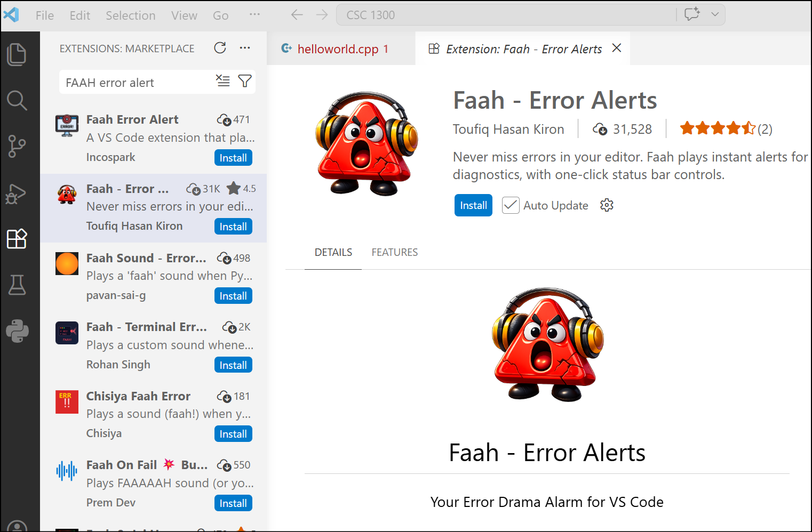This screenshot has height=532, width=812.
Task: Switch to the helloworld.cpp editor tab
Action: click(x=337, y=49)
